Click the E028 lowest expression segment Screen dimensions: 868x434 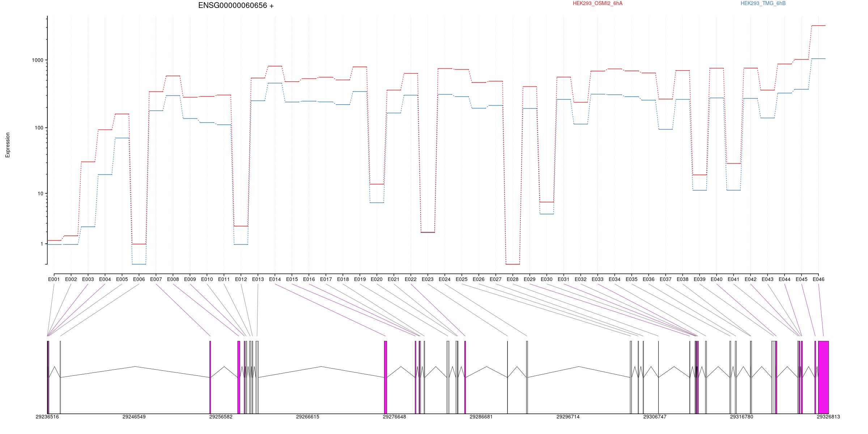click(512, 264)
